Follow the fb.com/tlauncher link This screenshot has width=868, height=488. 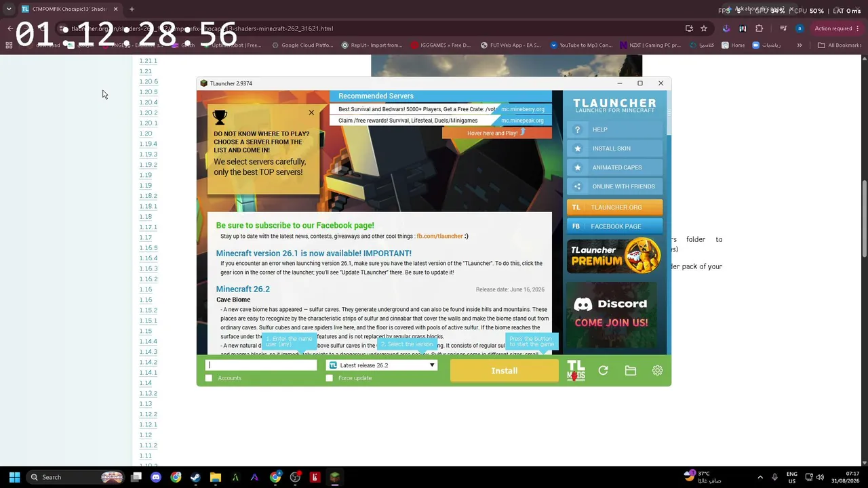(x=439, y=237)
